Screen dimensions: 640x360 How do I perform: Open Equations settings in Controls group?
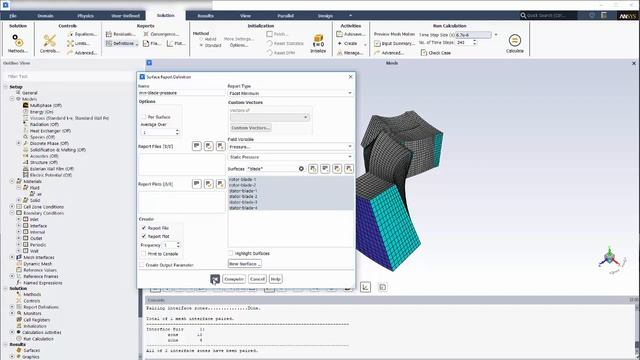(x=82, y=34)
